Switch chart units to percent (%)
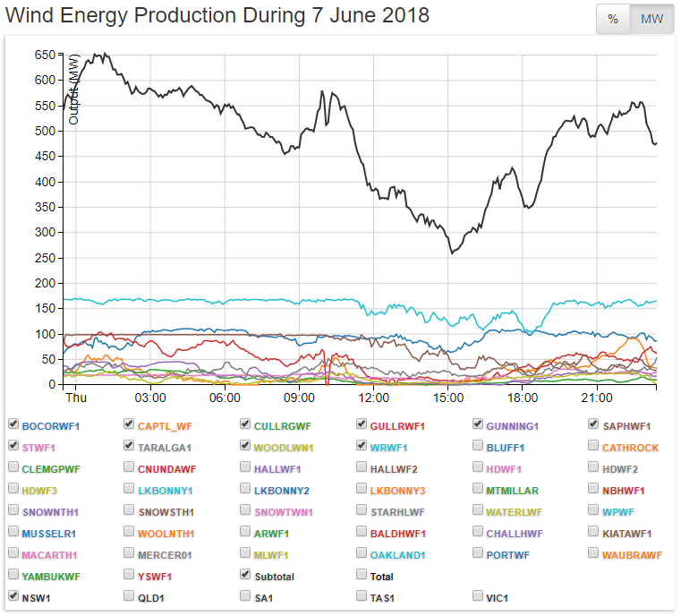Viewport: 681px width, 616px height. (x=613, y=20)
